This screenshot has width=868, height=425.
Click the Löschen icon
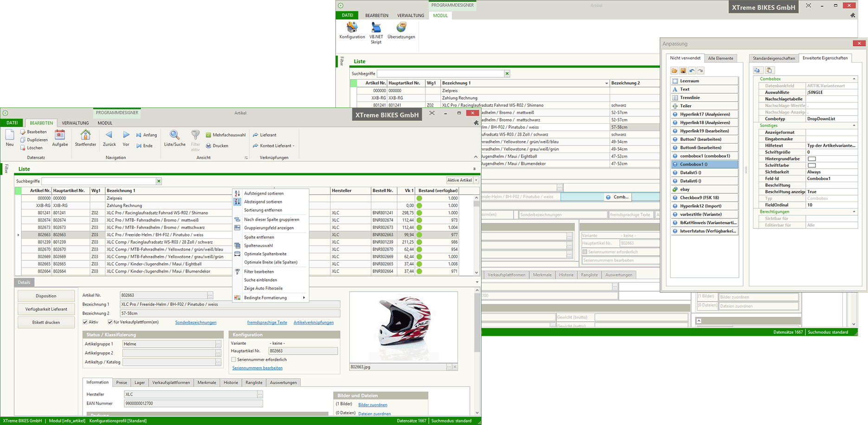23,148
